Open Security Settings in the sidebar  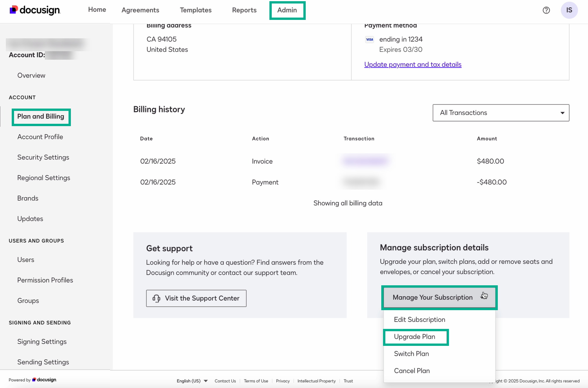coord(43,157)
